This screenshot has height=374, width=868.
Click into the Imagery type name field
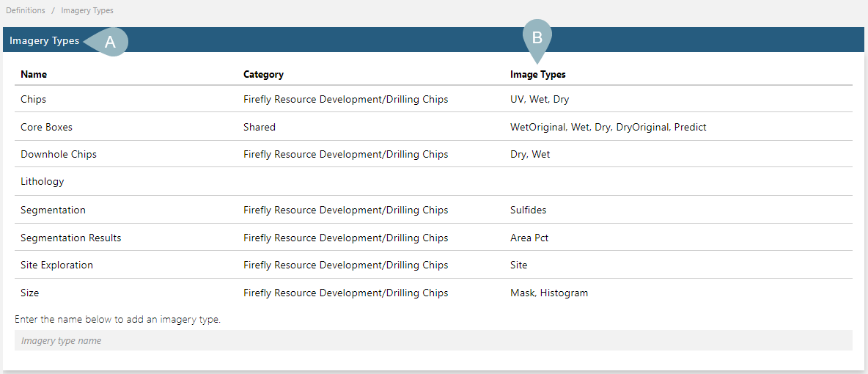point(433,340)
